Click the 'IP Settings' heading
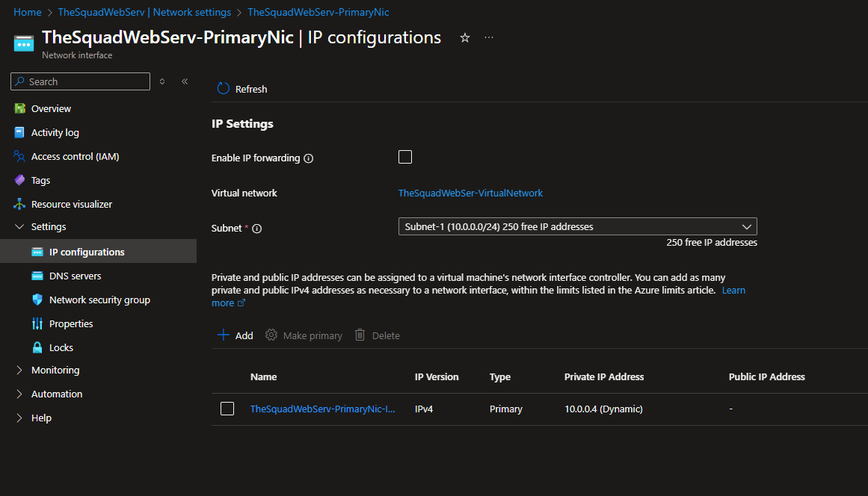This screenshot has height=496, width=868. [x=242, y=124]
